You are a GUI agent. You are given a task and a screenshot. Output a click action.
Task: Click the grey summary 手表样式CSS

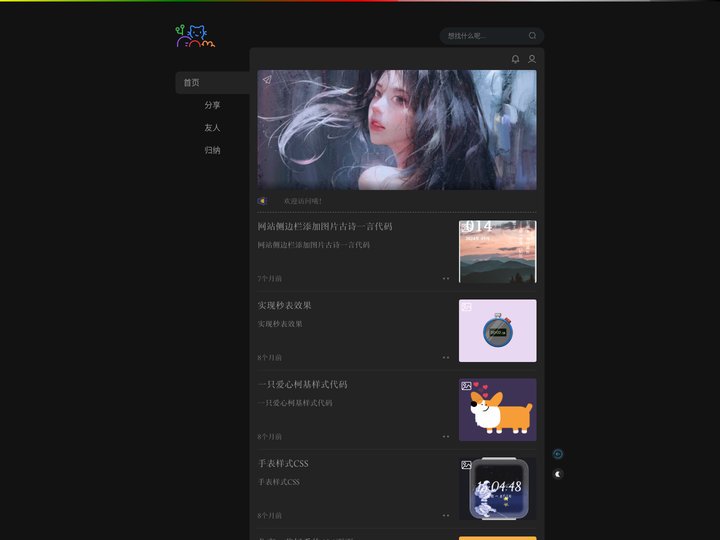click(279, 482)
